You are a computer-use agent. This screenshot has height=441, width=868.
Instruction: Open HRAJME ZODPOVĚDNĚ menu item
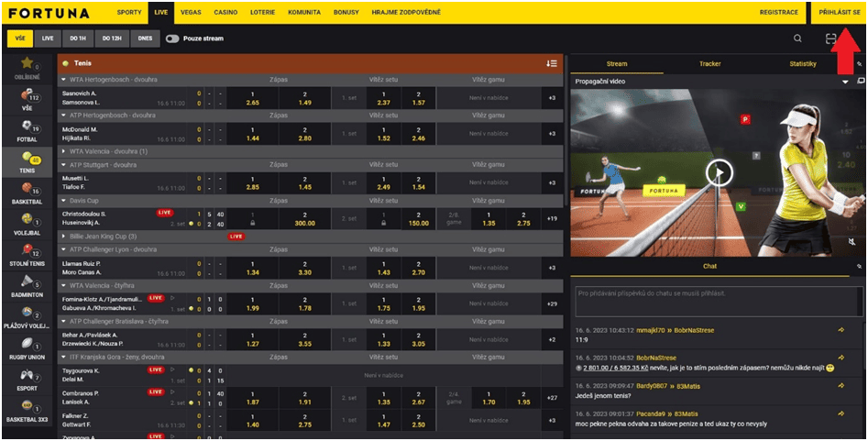406,12
